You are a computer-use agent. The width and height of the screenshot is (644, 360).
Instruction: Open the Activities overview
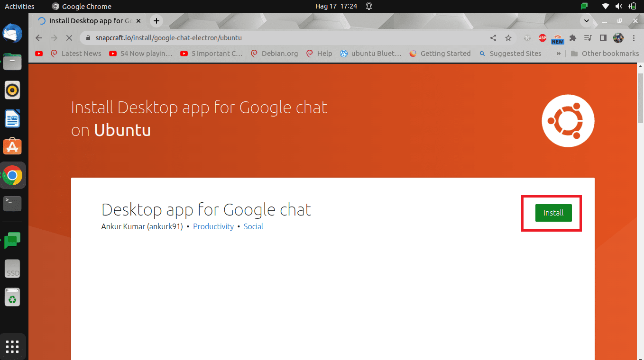tap(19, 6)
